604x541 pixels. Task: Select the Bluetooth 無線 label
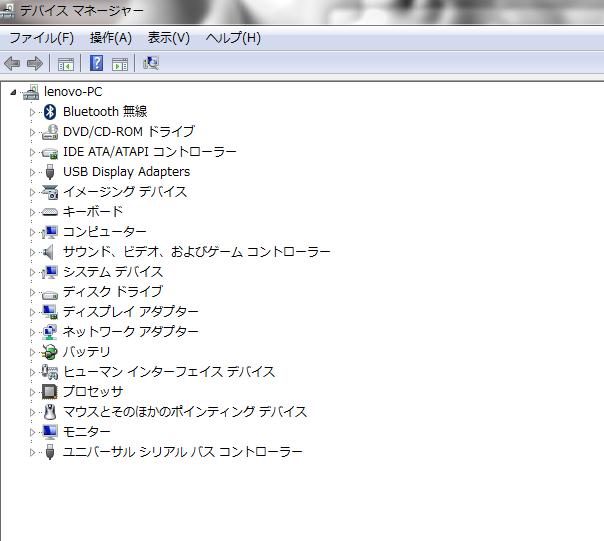point(105,112)
